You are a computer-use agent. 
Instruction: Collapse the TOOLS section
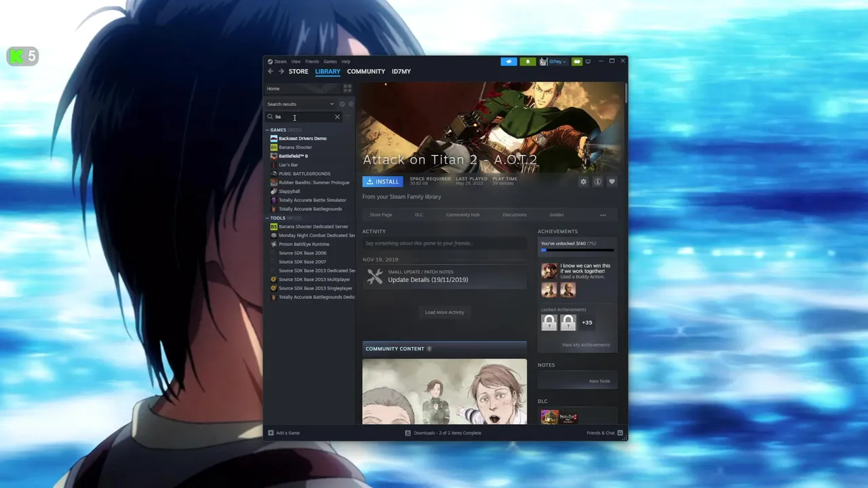coord(267,218)
